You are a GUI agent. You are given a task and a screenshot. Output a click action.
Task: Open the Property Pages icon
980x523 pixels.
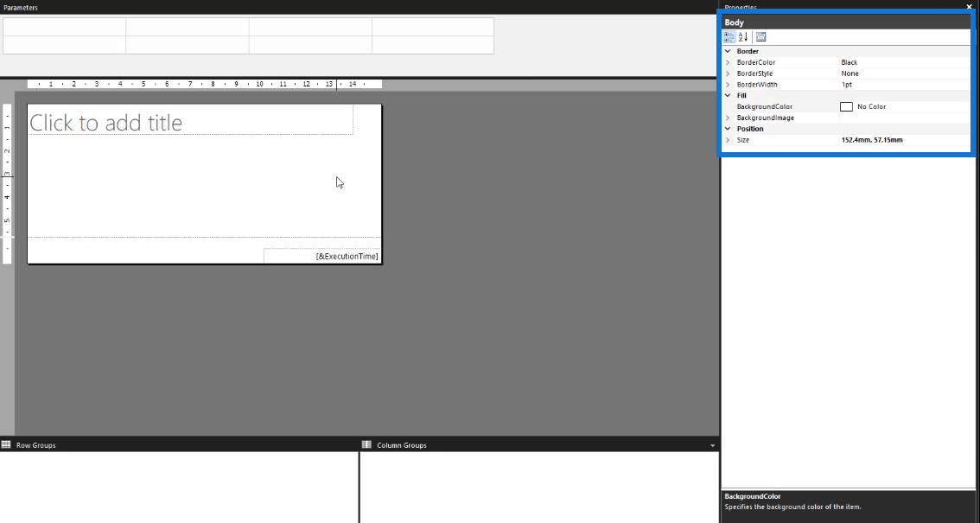(x=760, y=37)
